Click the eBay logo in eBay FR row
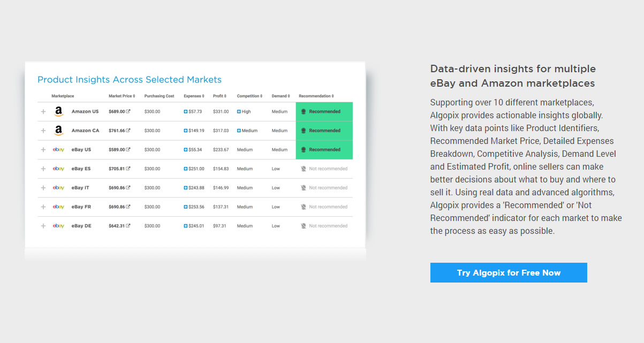Viewport: 644px width, 343px height. click(x=58, y=207)
